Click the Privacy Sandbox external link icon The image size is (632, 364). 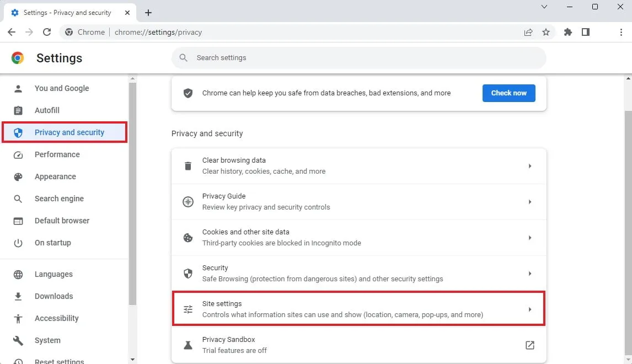pyautogui.click(x=529, y=345)
